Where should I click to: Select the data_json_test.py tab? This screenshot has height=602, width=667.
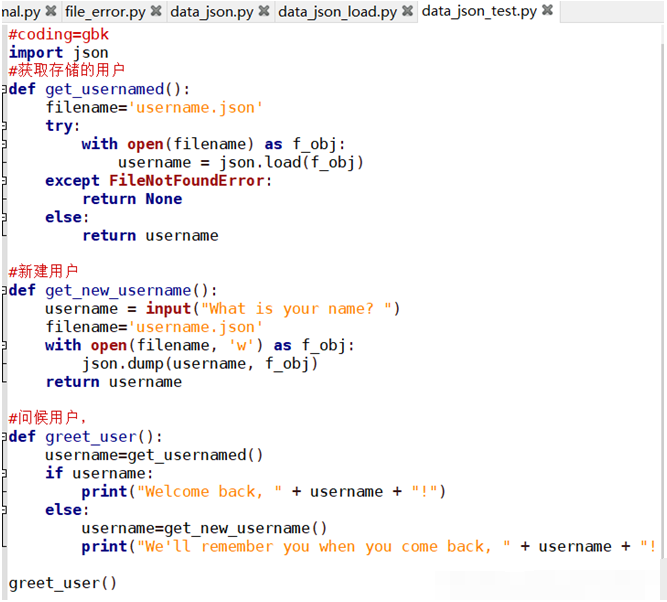point(479,11)
